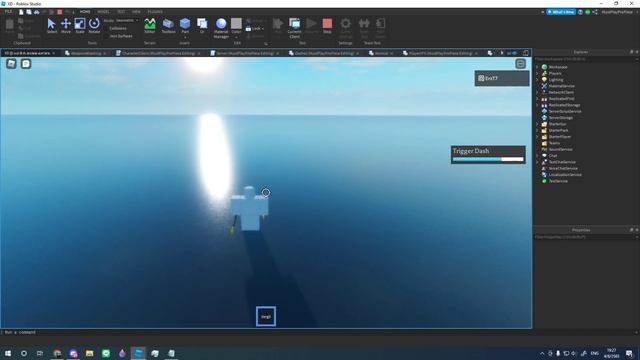Click the player list entry in viewport
The width and height of the screenshot is (640, 360).
(x=502, y=78)
